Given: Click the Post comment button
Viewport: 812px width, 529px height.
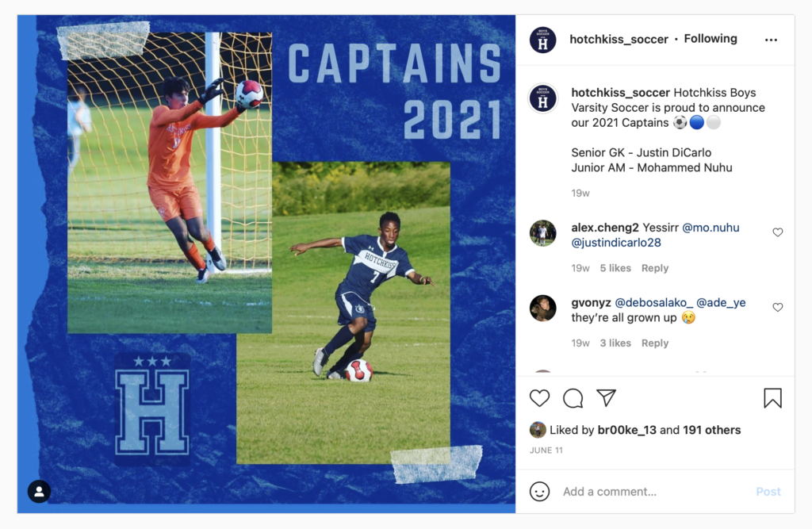Looking at the screenshot, I should coord(768,492).
